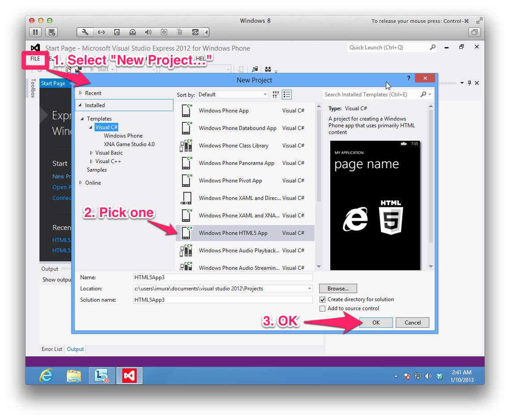Image resolution: width=510 pixels, height=420 pixels.
Task: Switch template list to small icons view
Action: point(276,95)
